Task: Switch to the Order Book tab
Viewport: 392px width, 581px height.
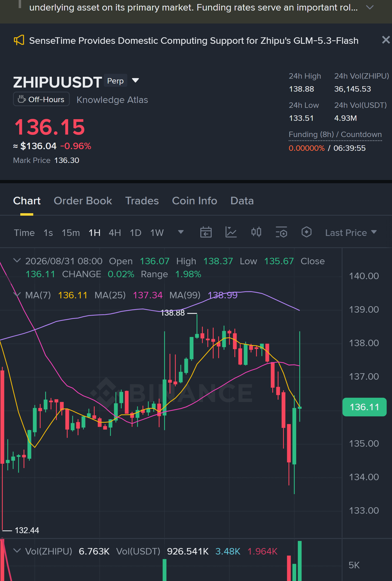Action: coord(83,201)
